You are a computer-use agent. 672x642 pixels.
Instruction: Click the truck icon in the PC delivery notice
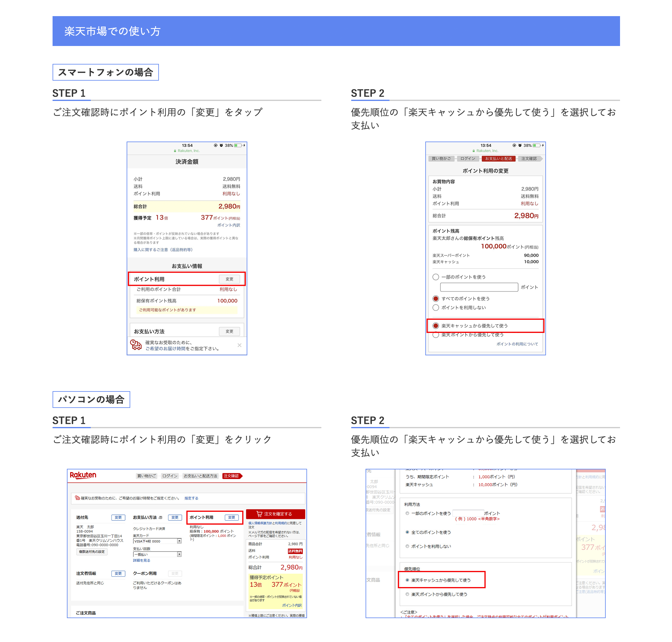(77, 498)
